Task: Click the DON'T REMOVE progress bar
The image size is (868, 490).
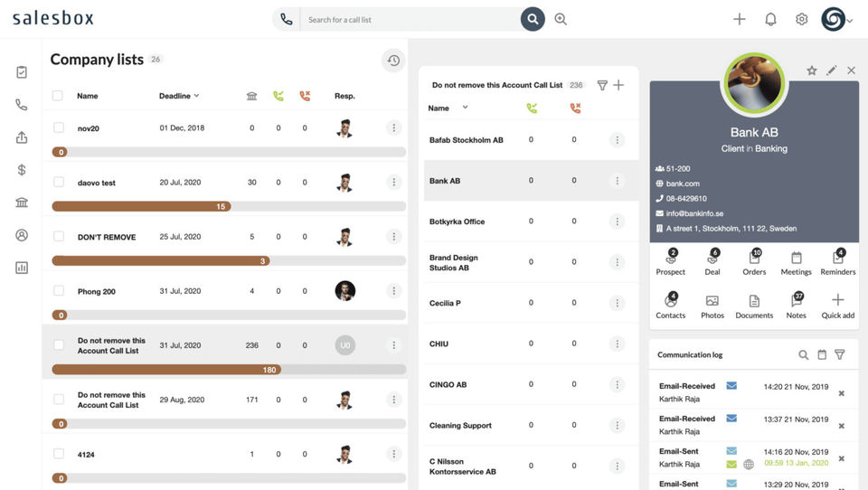Action: [229, 260]
